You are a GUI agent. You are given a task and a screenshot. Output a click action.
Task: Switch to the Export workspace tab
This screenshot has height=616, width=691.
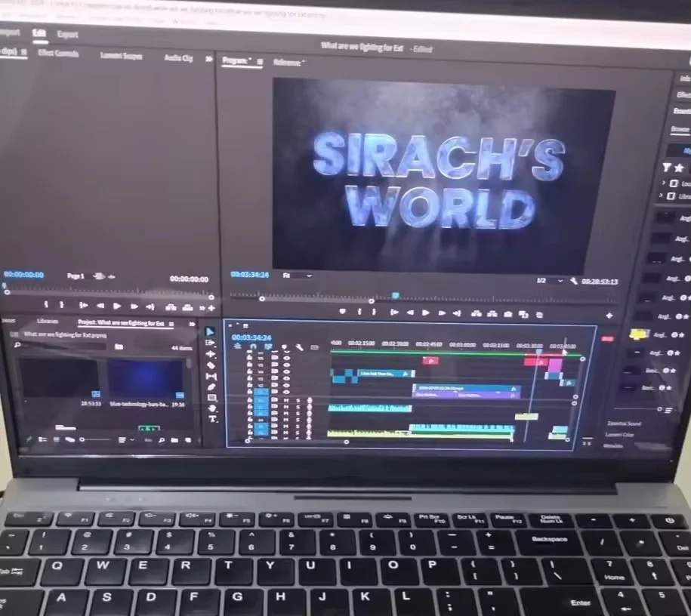tap(67, 35)
